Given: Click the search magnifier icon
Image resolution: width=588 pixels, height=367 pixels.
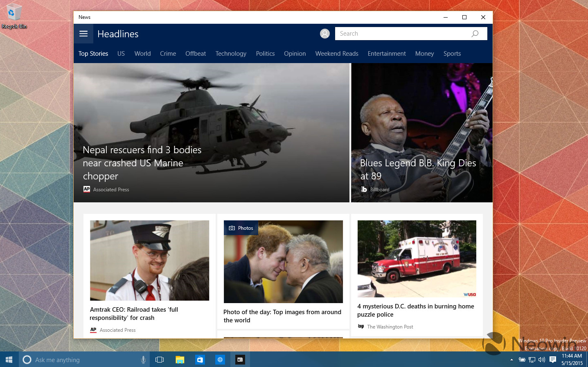Looking at the screenshot, I should point(475,34).
